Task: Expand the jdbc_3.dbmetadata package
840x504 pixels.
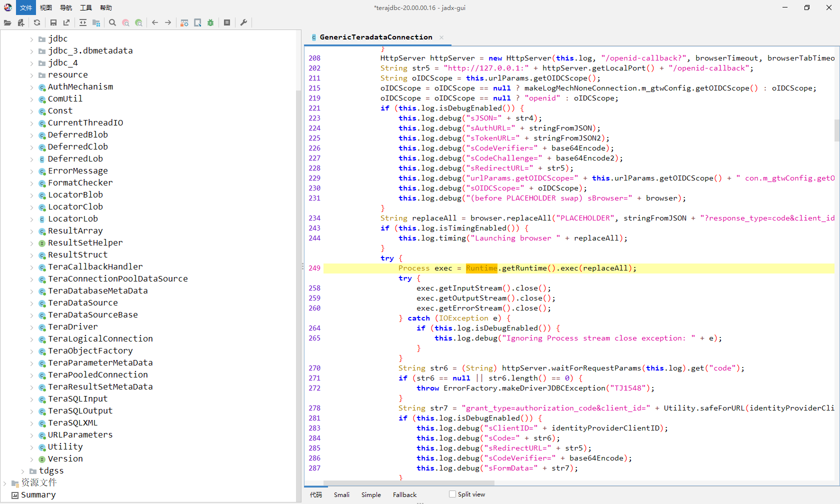Action: coord(31,51)
